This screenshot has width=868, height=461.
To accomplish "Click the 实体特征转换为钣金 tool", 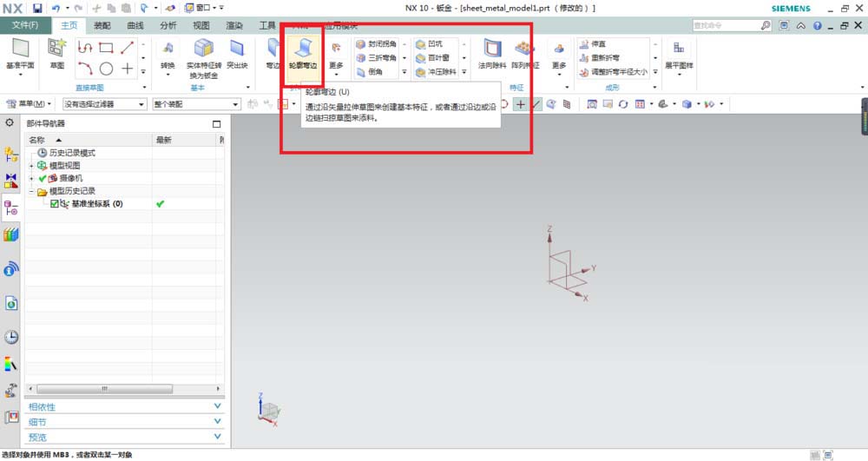I will tap(204, 58).
